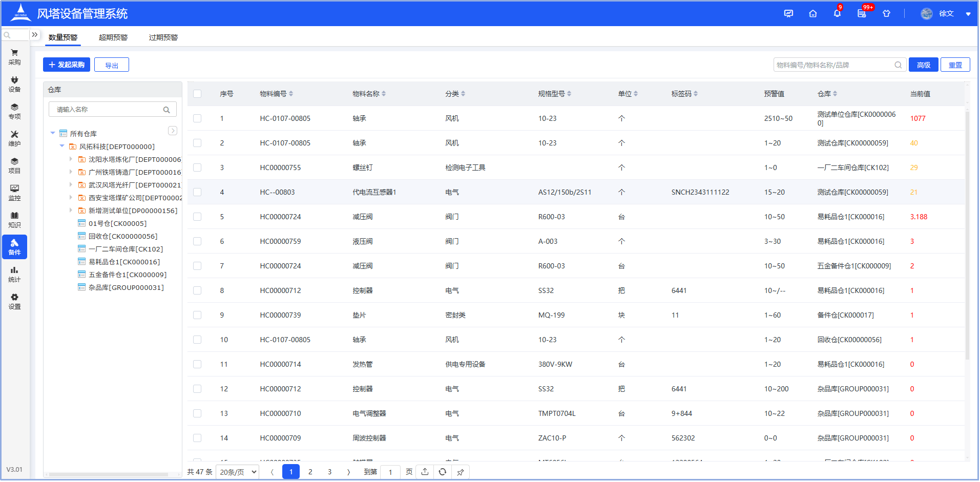Open the 统计 statistics sidebar icon
The image size is (980, 482).
pyautogui.click(x=14, y=274)
